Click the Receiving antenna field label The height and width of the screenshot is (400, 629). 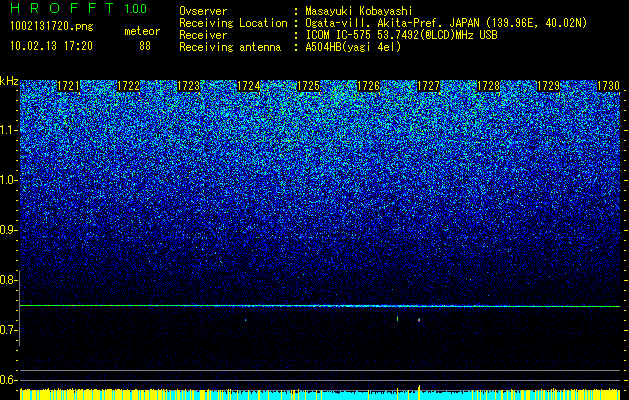tap(230, 47)
